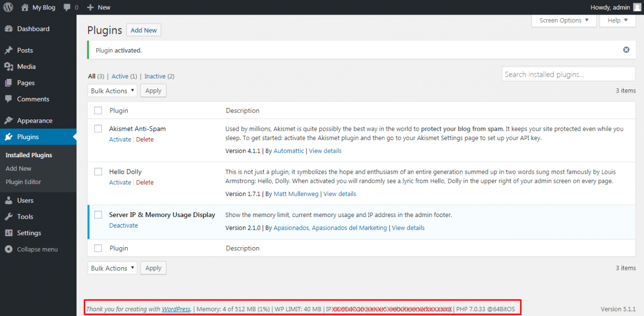This screenshot has height=316, width=644.
Task: Open Users icon in sidebar
Action: coord(9,200)
